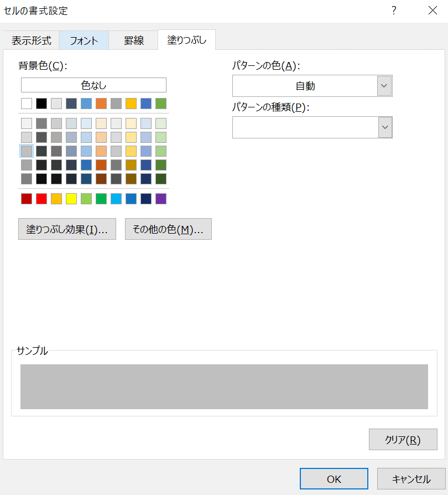Select the pure white background swatch

click(26, 104)
